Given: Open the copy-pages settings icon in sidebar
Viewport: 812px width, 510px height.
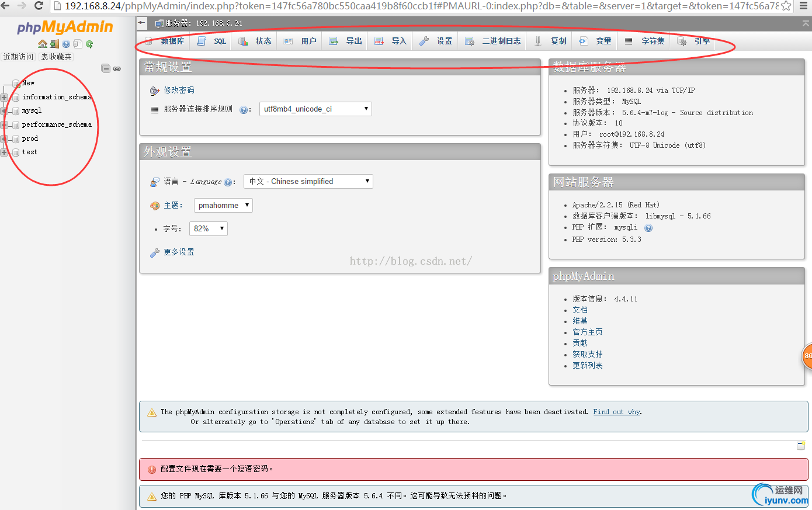Looking at the screenshot, I should click(x=78, y=44).
